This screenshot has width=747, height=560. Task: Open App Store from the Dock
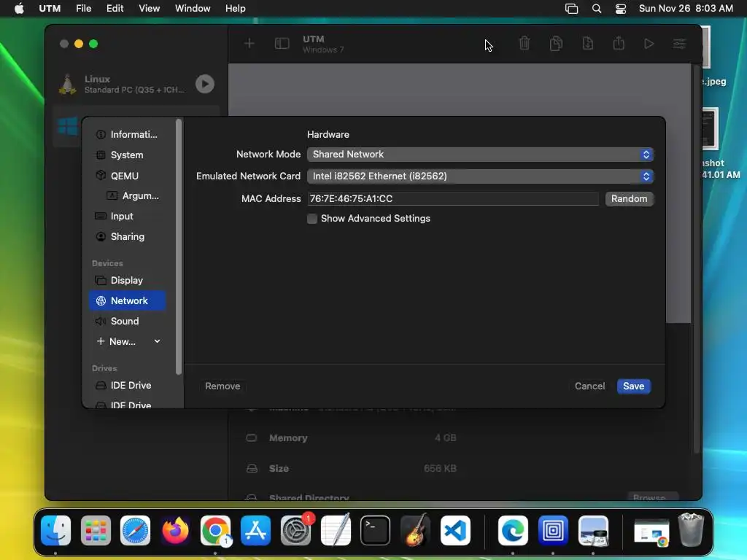point(256,530)
